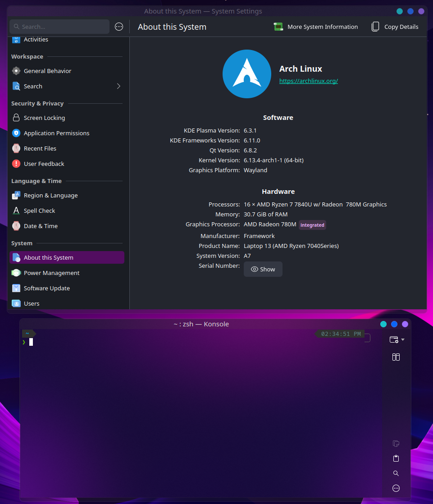Show the hidden serial number

click(x=263, y=270)
